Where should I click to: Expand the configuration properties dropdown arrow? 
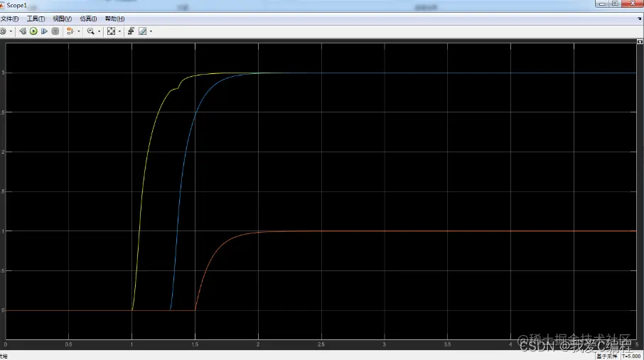tap(11, 31)
